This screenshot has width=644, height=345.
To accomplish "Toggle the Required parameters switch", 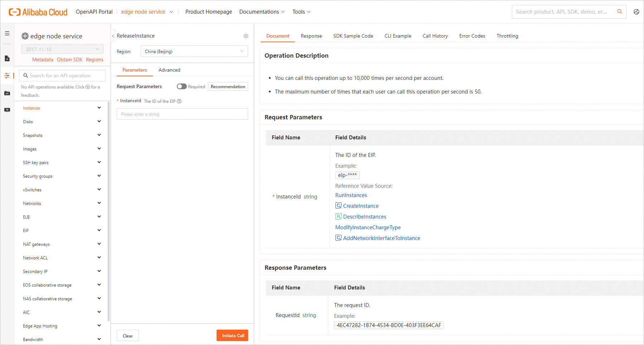I will 181,86.
